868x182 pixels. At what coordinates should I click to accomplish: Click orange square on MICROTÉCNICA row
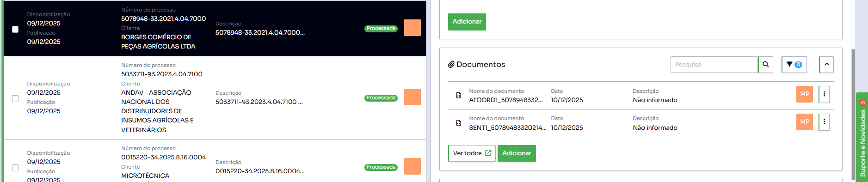pyautogui.click(x=412, y=166)
